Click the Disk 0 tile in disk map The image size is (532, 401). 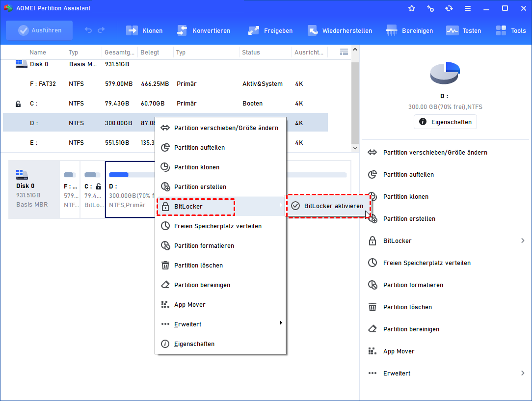click(34, 189)
